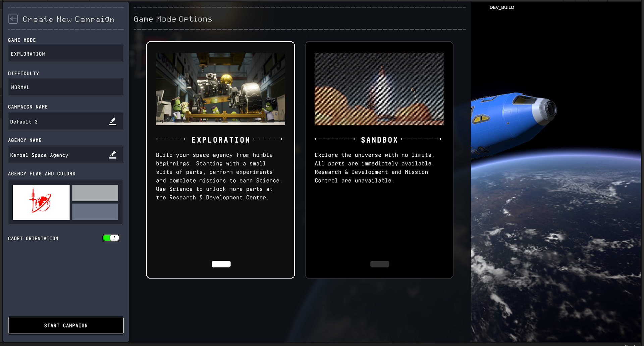This screenshot has height=346, width=644.
Task: Click the Create New Campaign header icon
Action: 13,19
